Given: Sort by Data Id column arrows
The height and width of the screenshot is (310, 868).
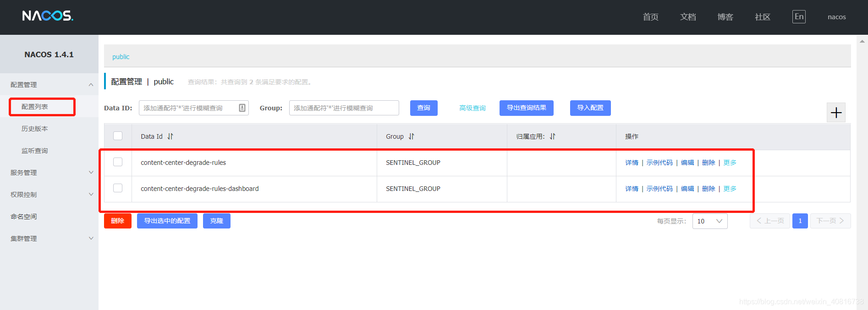Looking at the screenshot, I should (170, 136).
